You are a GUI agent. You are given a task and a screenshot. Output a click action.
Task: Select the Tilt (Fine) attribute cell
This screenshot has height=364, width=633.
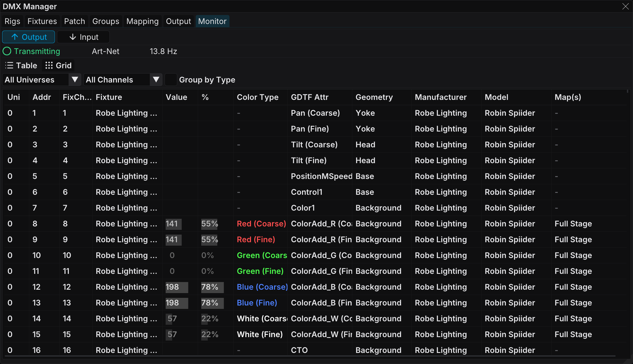pos(309,160)
